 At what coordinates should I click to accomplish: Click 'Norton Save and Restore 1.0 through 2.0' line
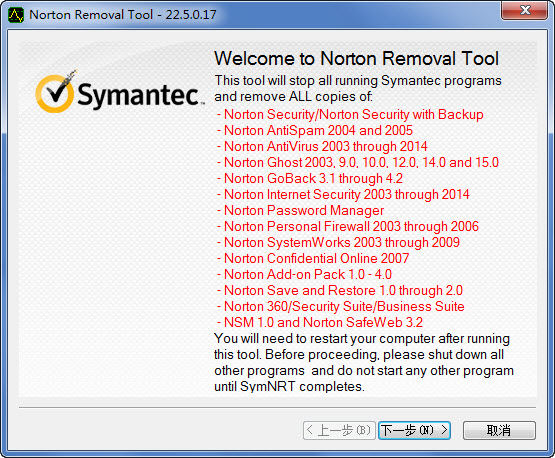(340, 290)
